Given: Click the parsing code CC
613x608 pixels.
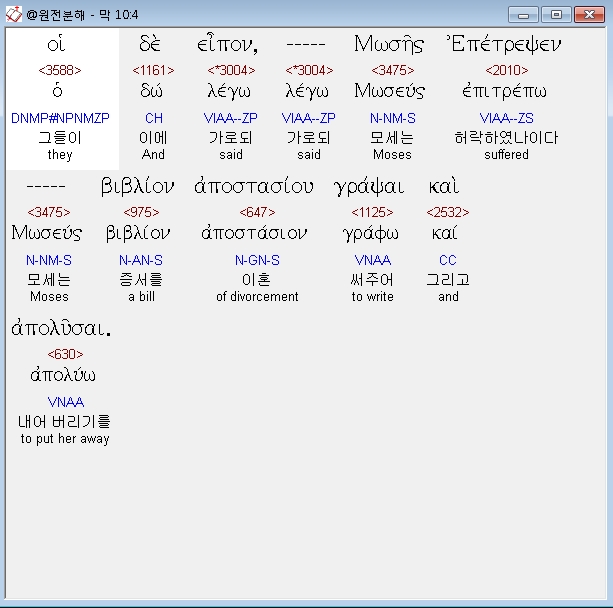Looking at the screenshot, I should pyautogui.click(x=448, y=260).
